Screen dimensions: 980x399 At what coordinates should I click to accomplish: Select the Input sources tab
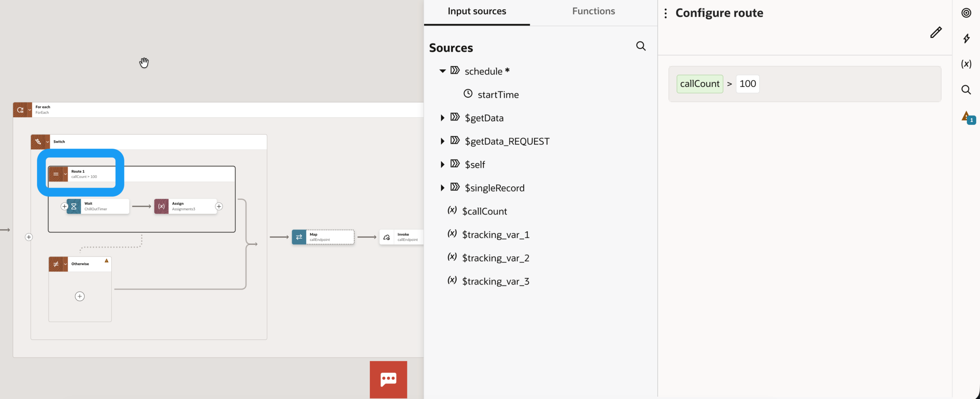tap(477, 11)
